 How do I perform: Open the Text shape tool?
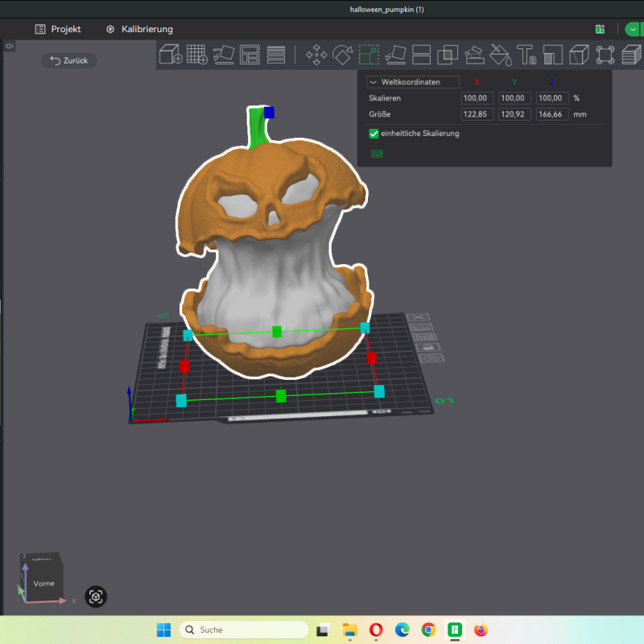click(x=526, y=55)
